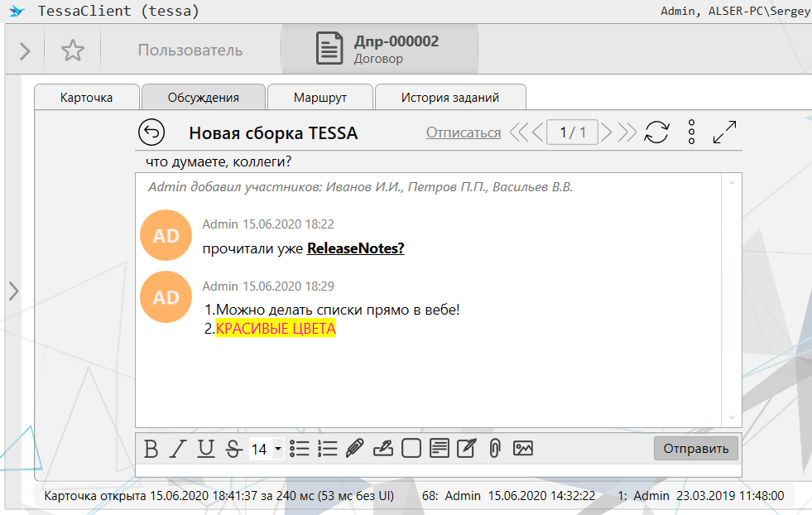
Task: Select the Дпр-000002 Договор document tab
Action: [380, 49]
